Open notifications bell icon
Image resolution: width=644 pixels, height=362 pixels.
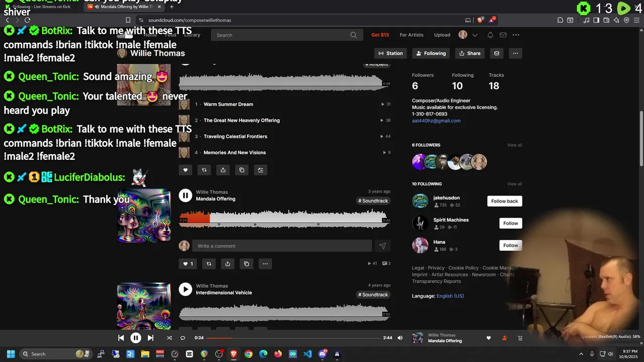click(x=490, y=35)
